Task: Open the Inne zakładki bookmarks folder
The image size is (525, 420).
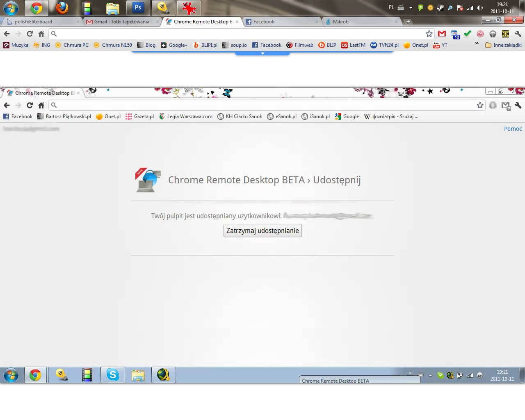Action: (x=503, y=45)
